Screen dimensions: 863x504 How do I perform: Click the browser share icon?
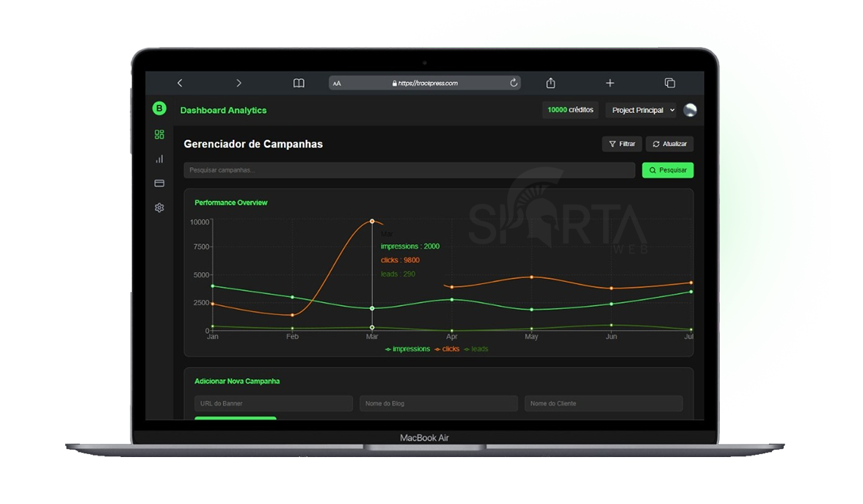[x=551, y=83]
